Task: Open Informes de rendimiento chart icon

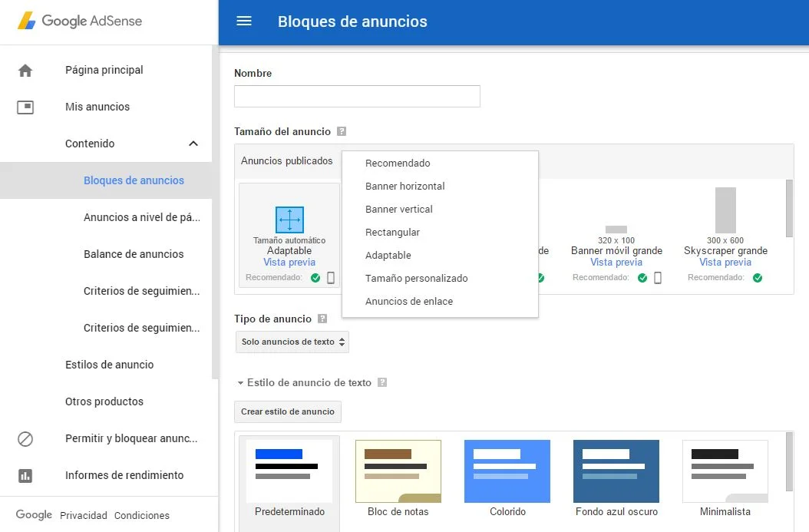Action: click(25, 476)
